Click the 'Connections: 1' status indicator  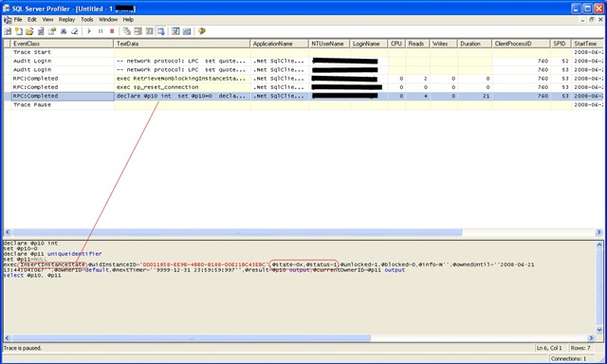pyautogui.click(x=569, y=359)
